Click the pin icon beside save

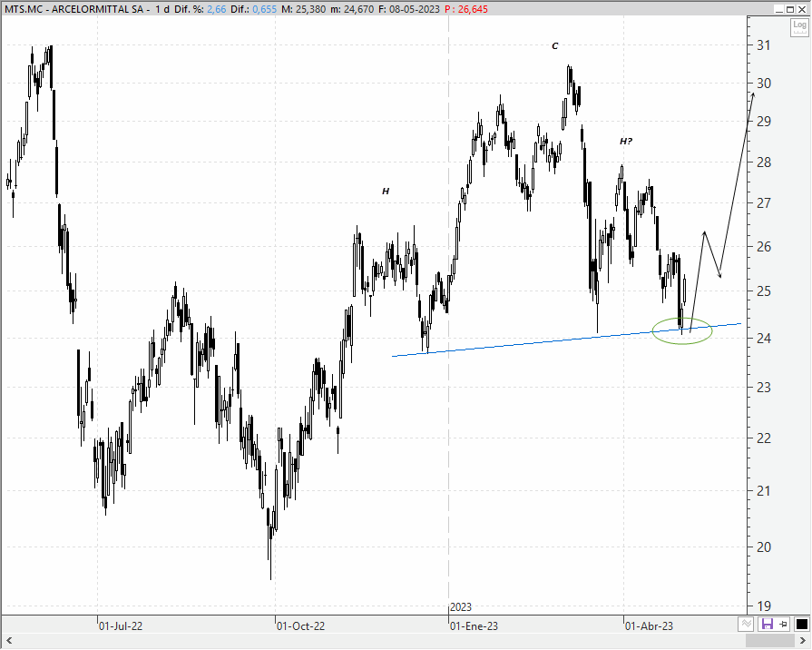tap(784, 624)
